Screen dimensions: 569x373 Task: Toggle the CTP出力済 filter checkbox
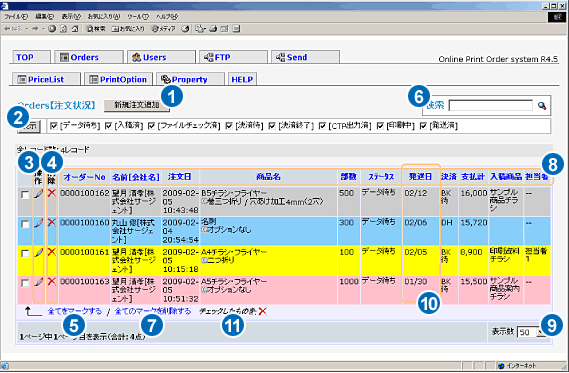[x=322, y=126]
